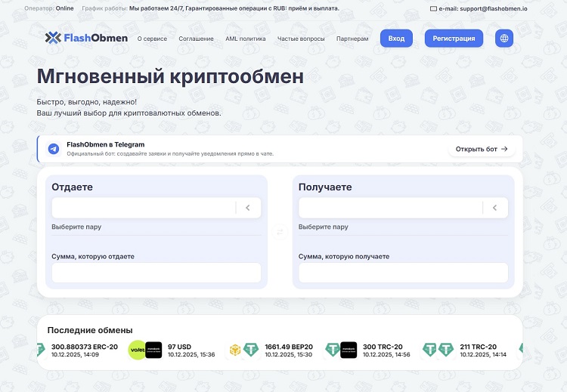The width and height of the screenshot is (567, 392).
Task: Expand the 'Получаете' currency dropdown arrow
Action: 494,208
